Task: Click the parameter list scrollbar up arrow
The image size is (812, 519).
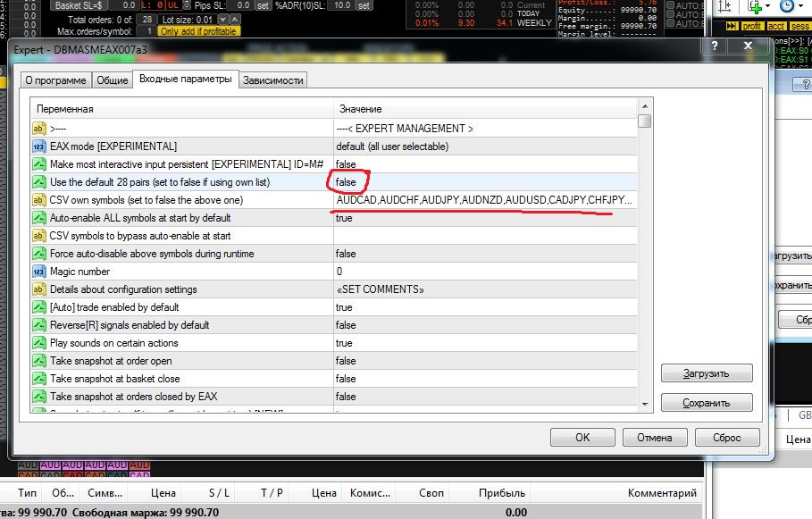Action: (645, 106)
